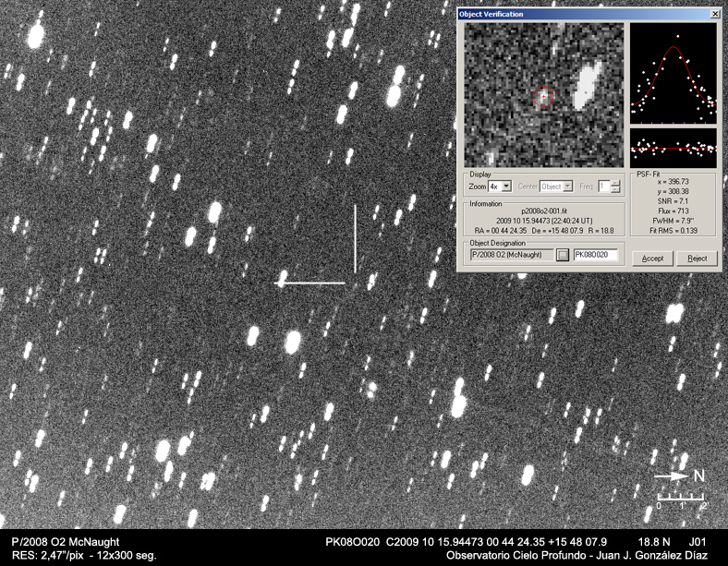Click the browse button beside object designation
The width and height of the screenshot is (728, 566).
[x=562, y=254]
